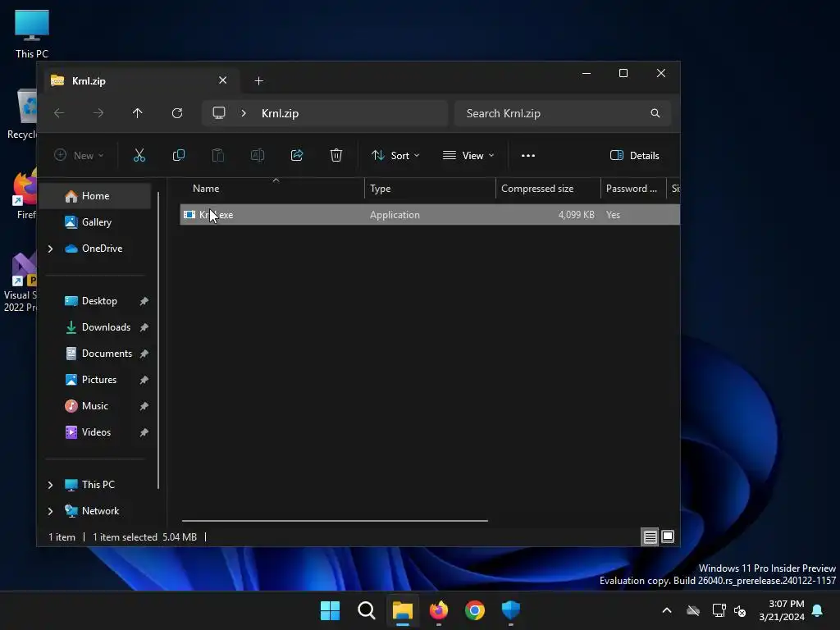Click the network display tray icon
This screenshot has height=630, width=840.
[719, 610]
